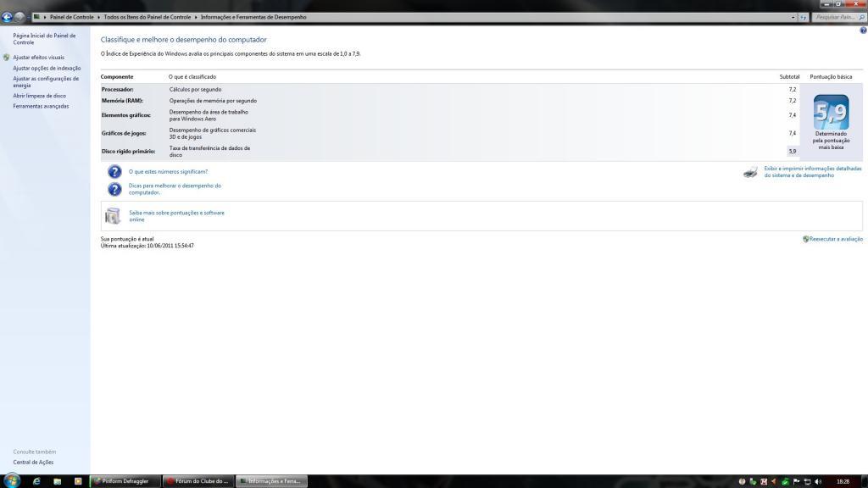Click the system clock showing 18:28
Image resolution: width=868 pixels, height=488 pixels.
point(843,481)
